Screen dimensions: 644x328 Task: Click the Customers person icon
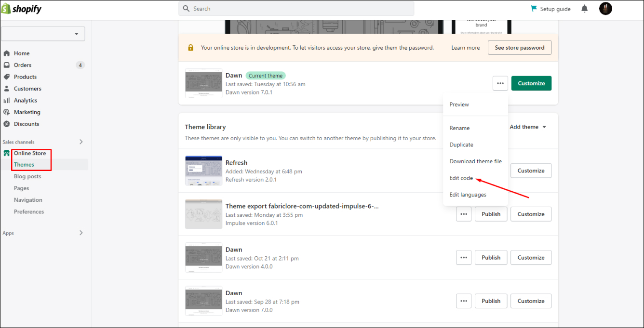click(7, 89)
